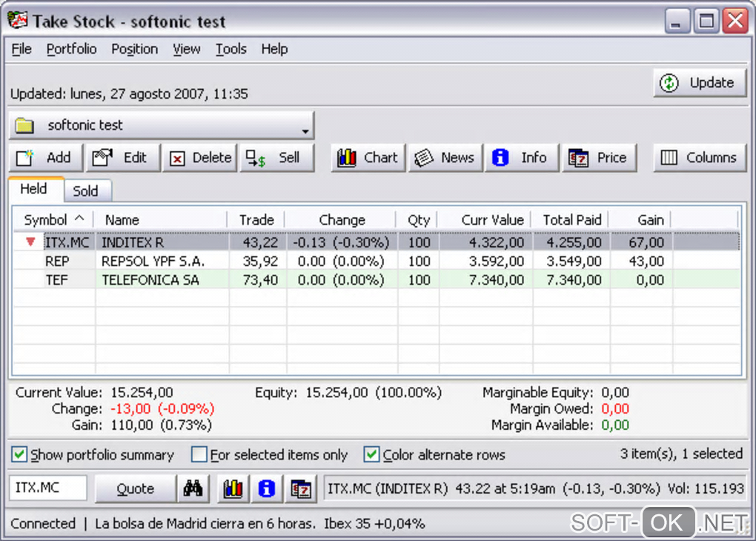The height and width of the screenshot is (541, 756).
Task: Click the '3 item(s), 1 selected' text
Action: click(x=681, y=454)
